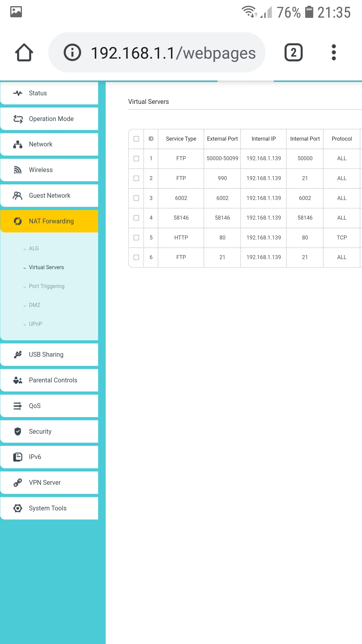Open the site info icon in address bar
The image size is (362, 644).
point(72,52)
